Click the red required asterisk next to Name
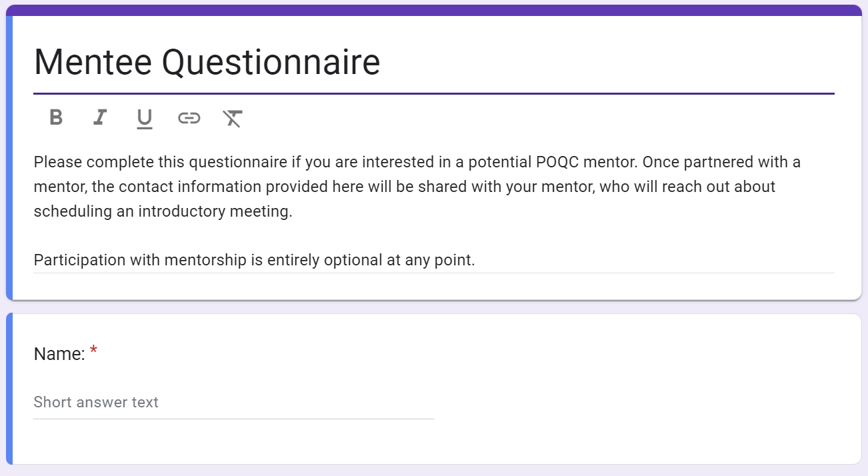Screen dimensions: 868x476 [x=93, y=351]
